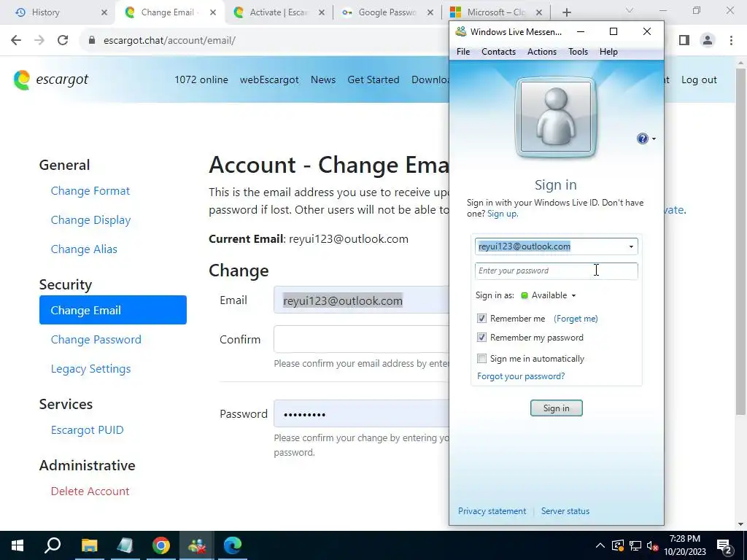747x560 pixels.
Task: Close the Google Password tab
Action: (430, 12)
